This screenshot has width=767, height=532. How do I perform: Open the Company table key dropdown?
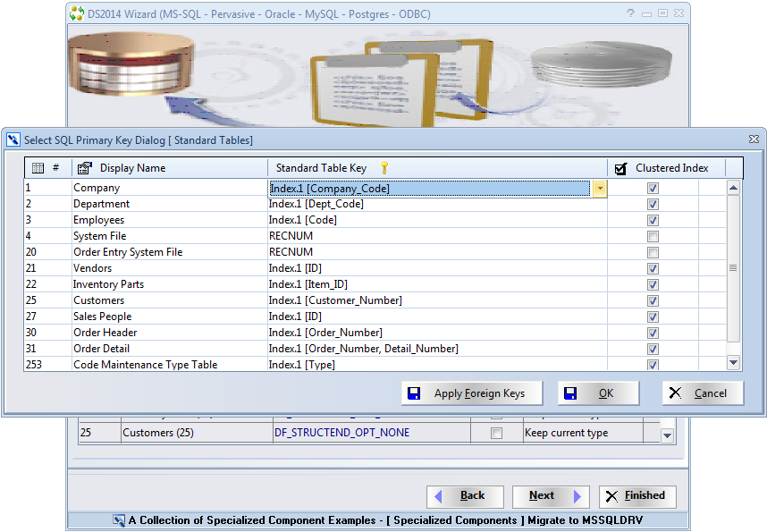pyautogui.click(x=600, y=189)
